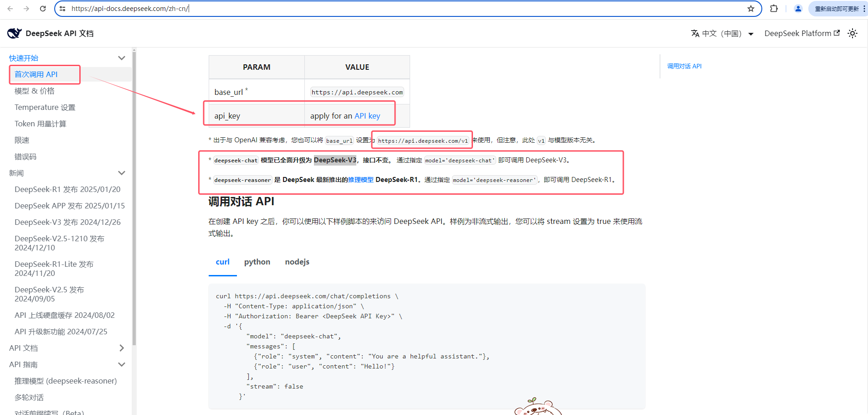Open the API key link
The height and width of the screenshot is (415, 868).
point(367,116)
